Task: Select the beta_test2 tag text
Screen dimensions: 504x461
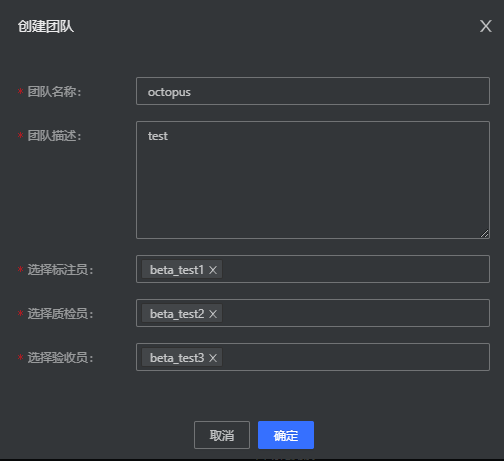Action: [177, 314]
